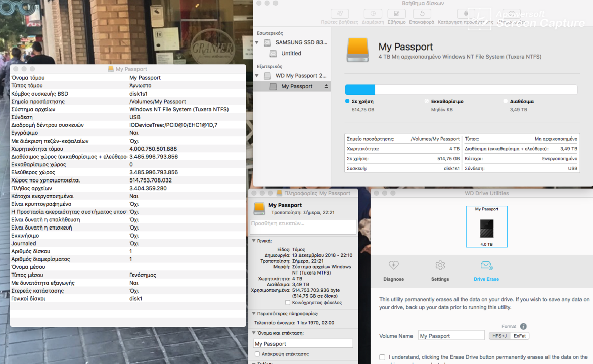Click the Συσκευή disk1s1 cell in Disk Utility
Image resolution: width=593 pixels, height=364 pixels.
403,168
